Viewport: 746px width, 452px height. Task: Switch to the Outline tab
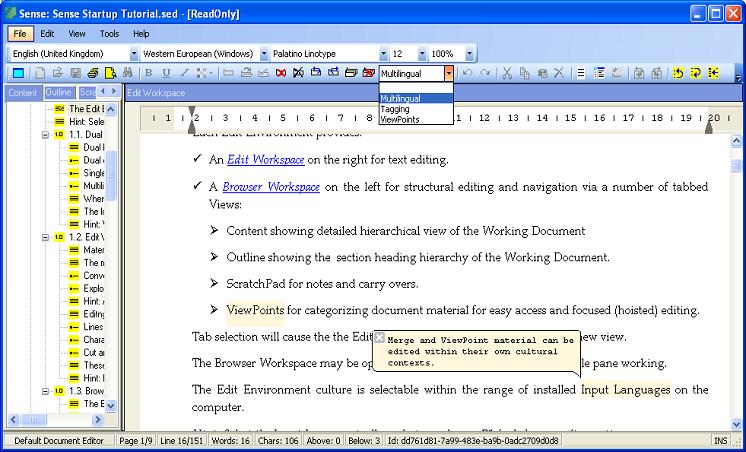pyautogui.click(x=58, y=92)
